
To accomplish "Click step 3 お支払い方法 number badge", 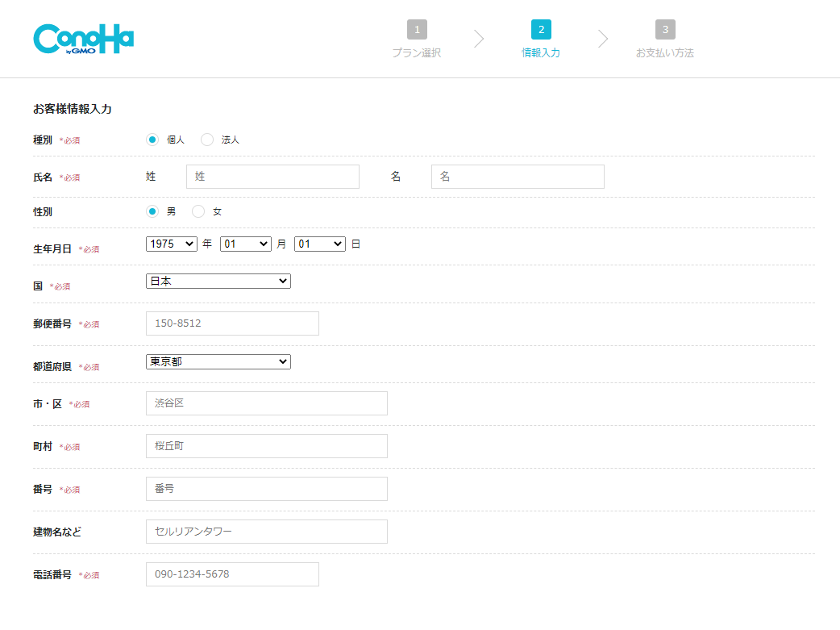I will [665, 30].
